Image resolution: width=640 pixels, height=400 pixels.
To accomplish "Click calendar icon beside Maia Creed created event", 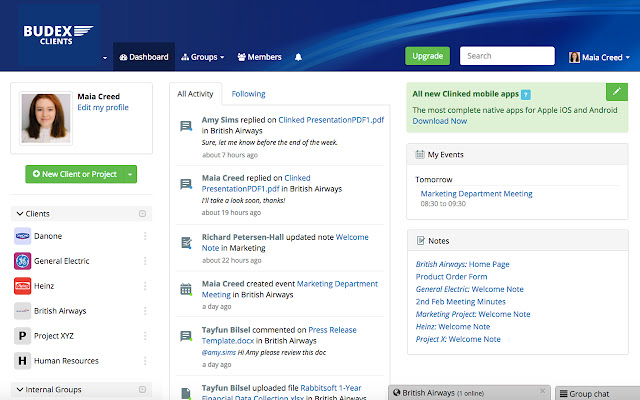I will click(x=186, y=289).
